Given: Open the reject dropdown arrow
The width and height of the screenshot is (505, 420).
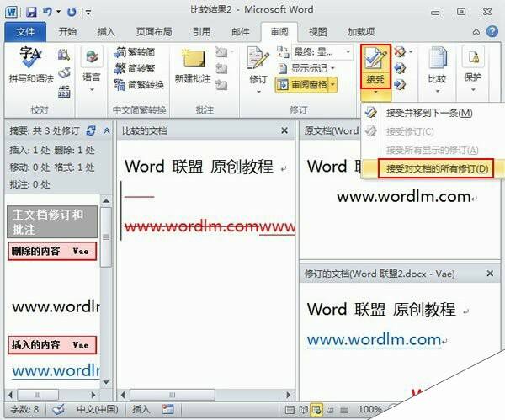Looking at the screenshot, I should click(411, 51).
